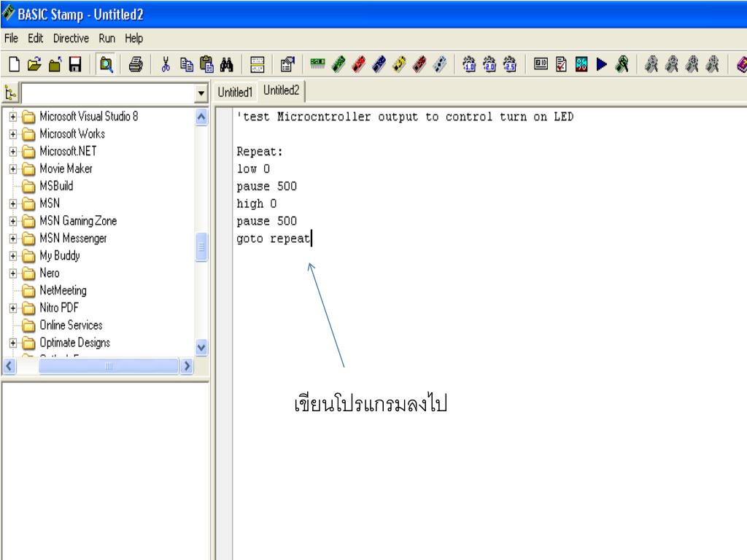
Task: Expand the Nero folder tree node
Action: tap(14, 273)
